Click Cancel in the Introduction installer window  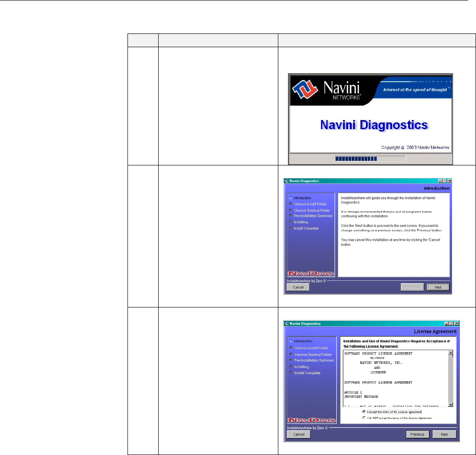298,287
